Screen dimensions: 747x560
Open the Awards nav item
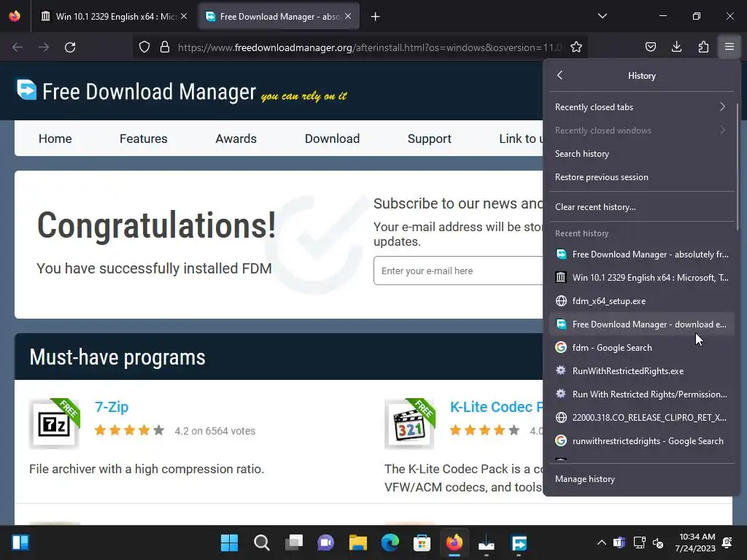click(236, 139)
